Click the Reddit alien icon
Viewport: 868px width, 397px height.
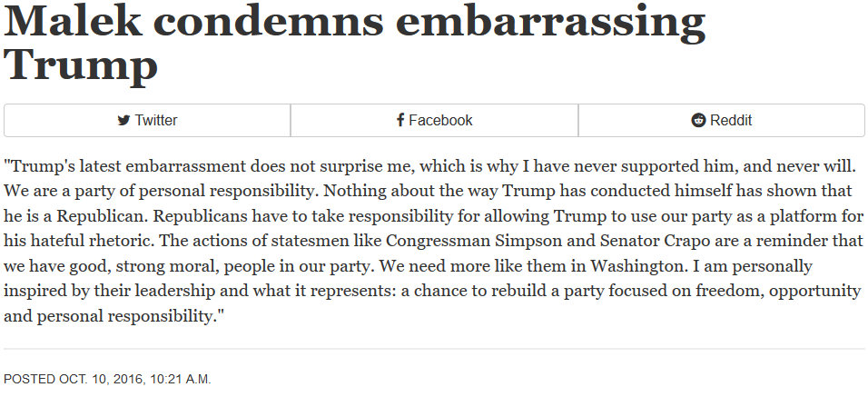point(698,120)
